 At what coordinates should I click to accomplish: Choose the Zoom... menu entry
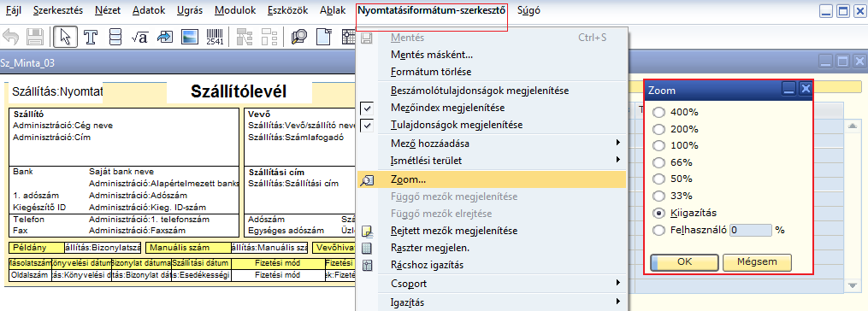point(491,179)
